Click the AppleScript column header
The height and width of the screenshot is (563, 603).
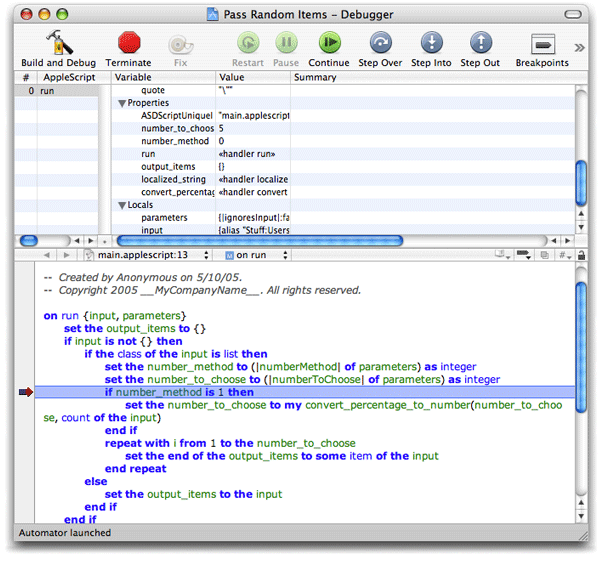[74, 77]
